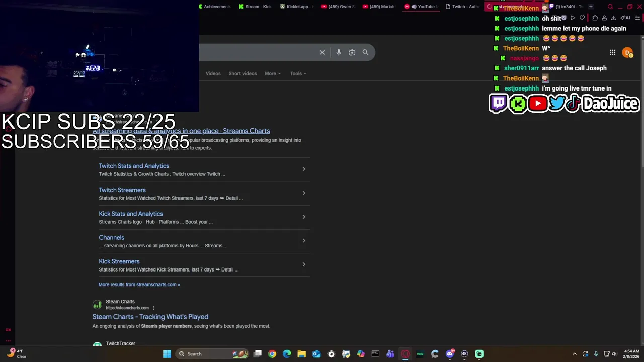Switch to the (459) Gwen browser tab
This screenshot has width=644, height=362.
[x=338, y=7]
